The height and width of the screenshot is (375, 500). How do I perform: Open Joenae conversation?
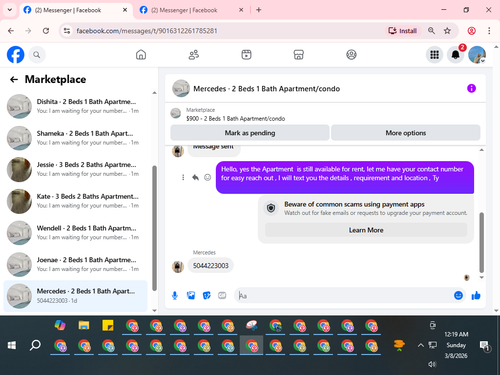pos(75,264)
